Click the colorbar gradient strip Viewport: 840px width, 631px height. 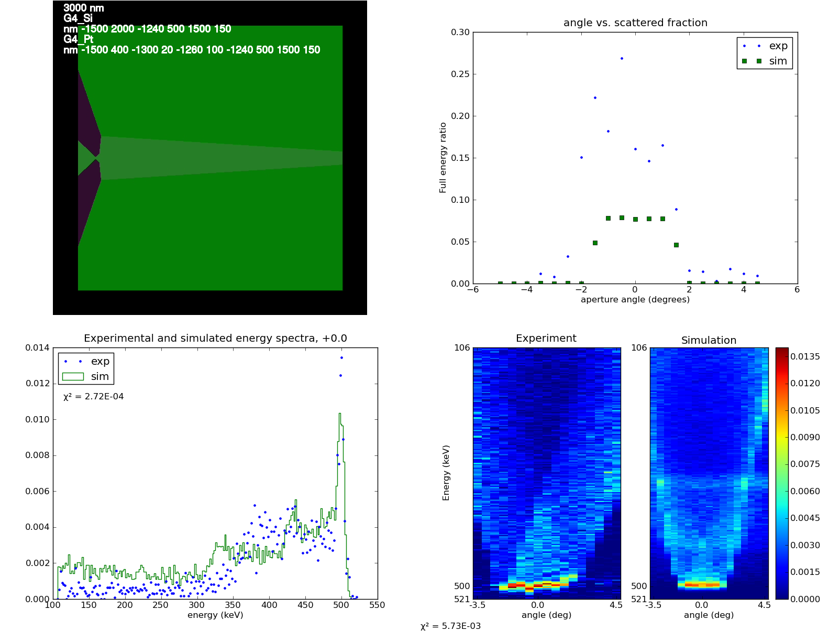782,473
